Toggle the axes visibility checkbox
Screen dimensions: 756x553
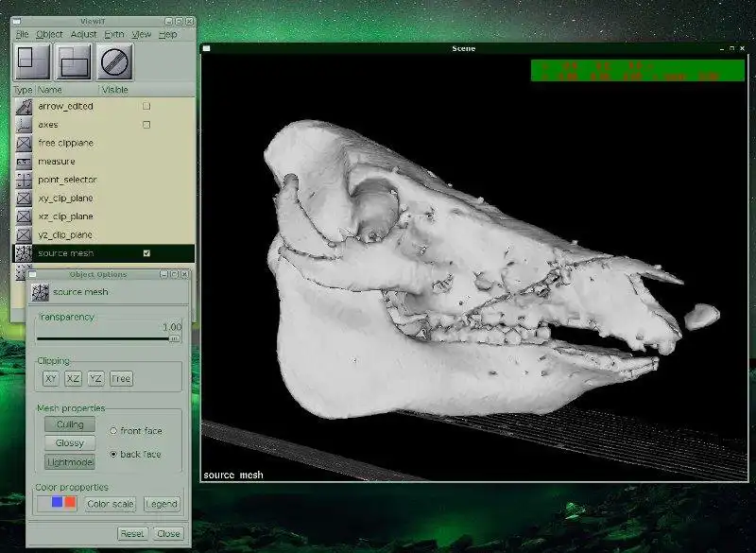coord(146,125)
